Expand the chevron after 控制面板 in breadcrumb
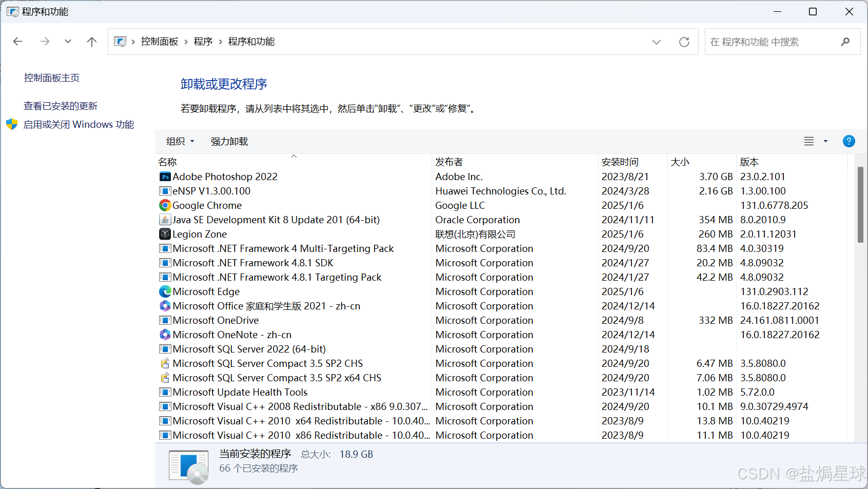Viewport: 868px width, 489px height. point(186,42)
